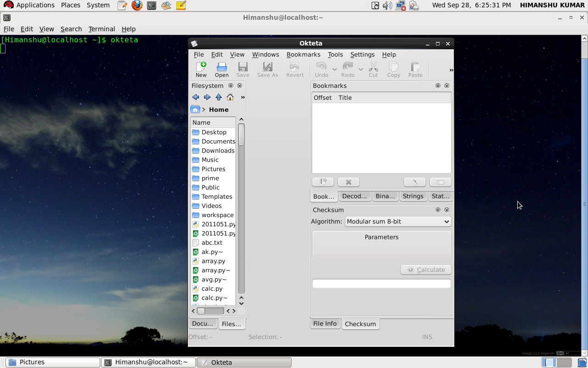Screen dimensions: 588x368
Task: Click the delete bookmark X button
Action: pyautogui.click(x=349, y=182)
